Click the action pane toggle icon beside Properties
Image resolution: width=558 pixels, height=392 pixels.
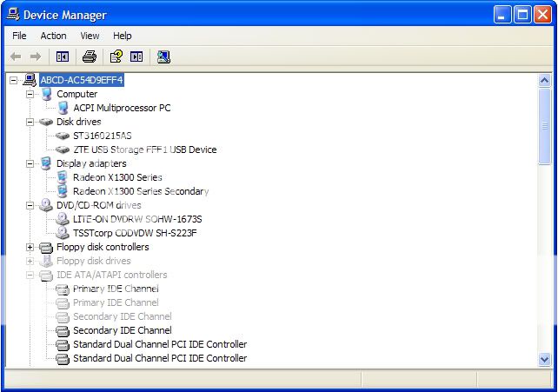tap(136, 56)
